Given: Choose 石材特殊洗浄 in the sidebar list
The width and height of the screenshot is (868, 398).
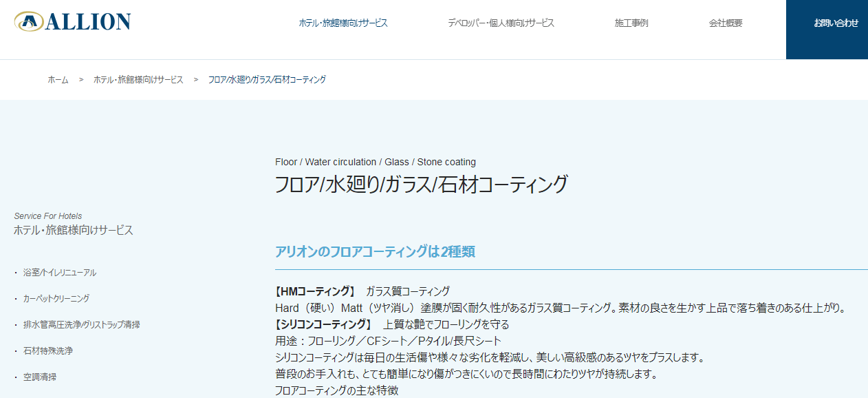Looking at the screenshot, I should [47, 351].
